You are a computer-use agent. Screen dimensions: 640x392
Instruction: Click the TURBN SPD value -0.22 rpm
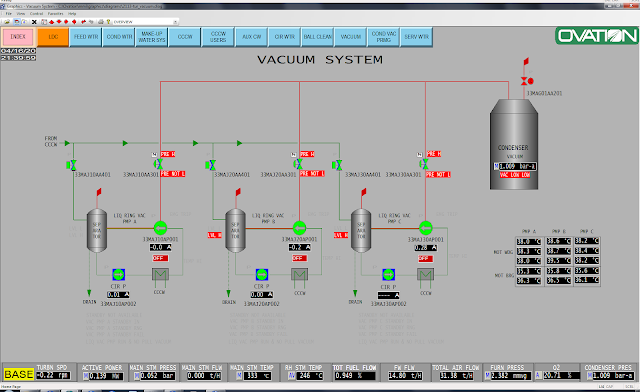pyautogui.click(x=53, y=376)
